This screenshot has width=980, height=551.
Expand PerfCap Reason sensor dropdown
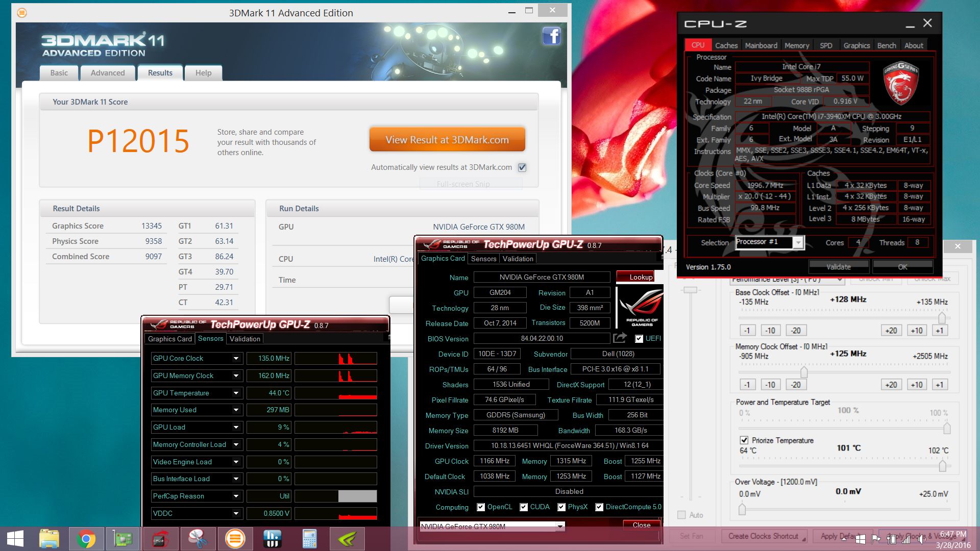[236, 496]
